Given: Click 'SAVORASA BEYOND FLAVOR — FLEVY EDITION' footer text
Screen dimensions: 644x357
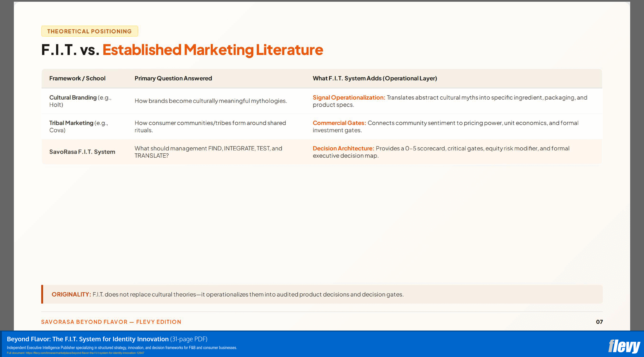Looking at the screenshot, I should (111, 322).
